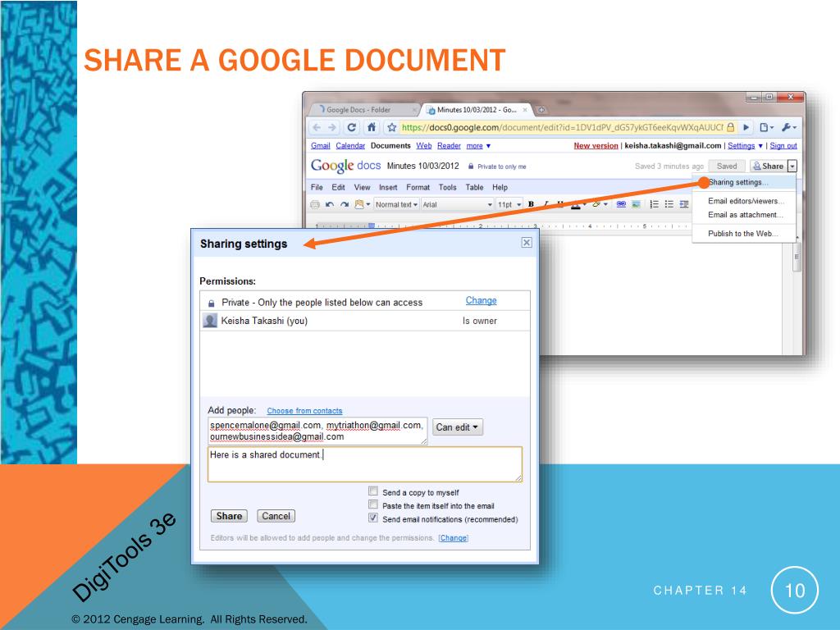Open the Gmail link
Image resolution: width=840 pixels, height=630 pixels.
321,146
